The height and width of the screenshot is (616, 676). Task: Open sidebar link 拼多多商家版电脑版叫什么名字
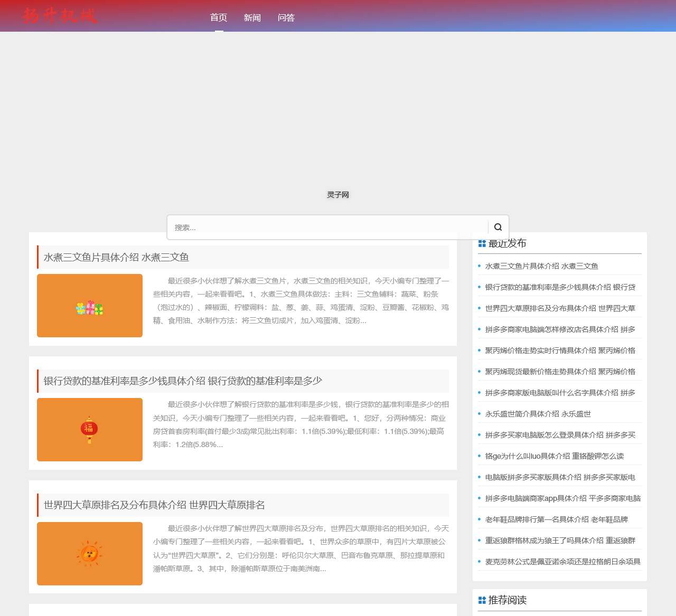(x=560, y=393)
